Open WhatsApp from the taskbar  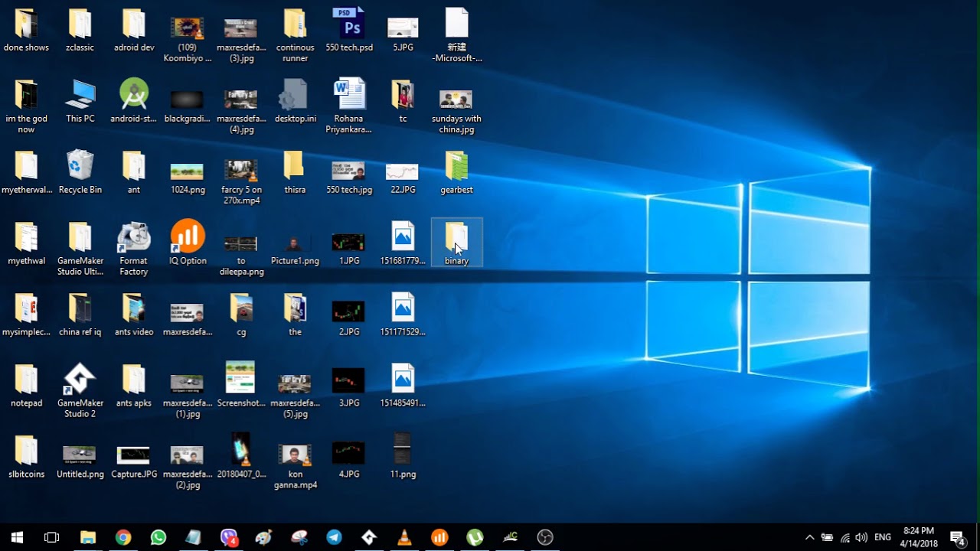click(158, 537)
